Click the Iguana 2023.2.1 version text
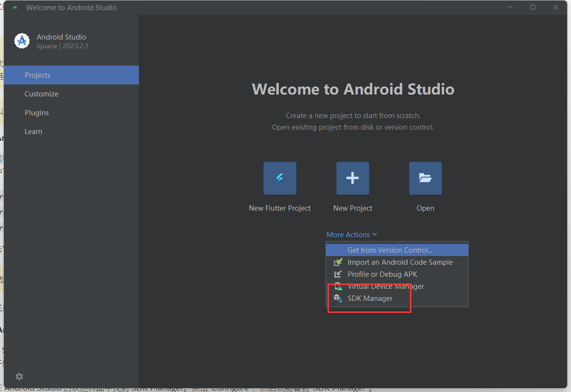This screenshot has height=392, width=571. [x=62, y=46]
